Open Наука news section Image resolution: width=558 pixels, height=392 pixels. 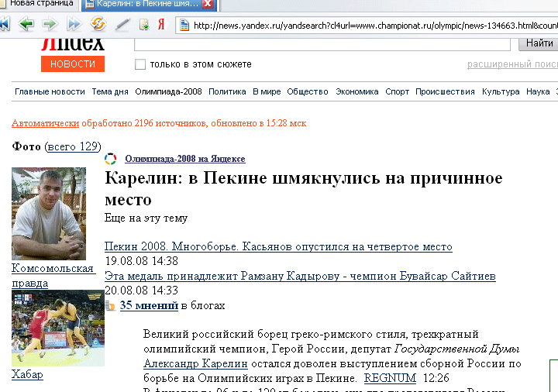click(x=538, y=91)
